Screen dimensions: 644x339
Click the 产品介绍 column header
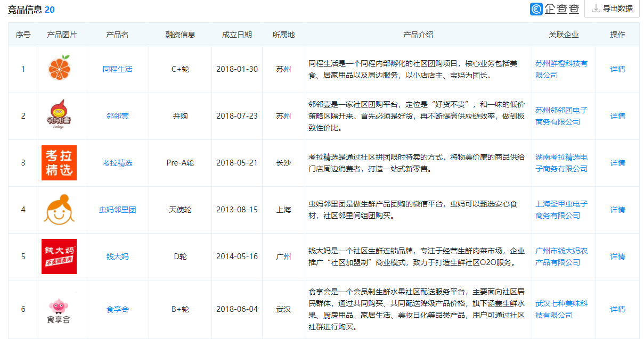[x=418, y=35]
